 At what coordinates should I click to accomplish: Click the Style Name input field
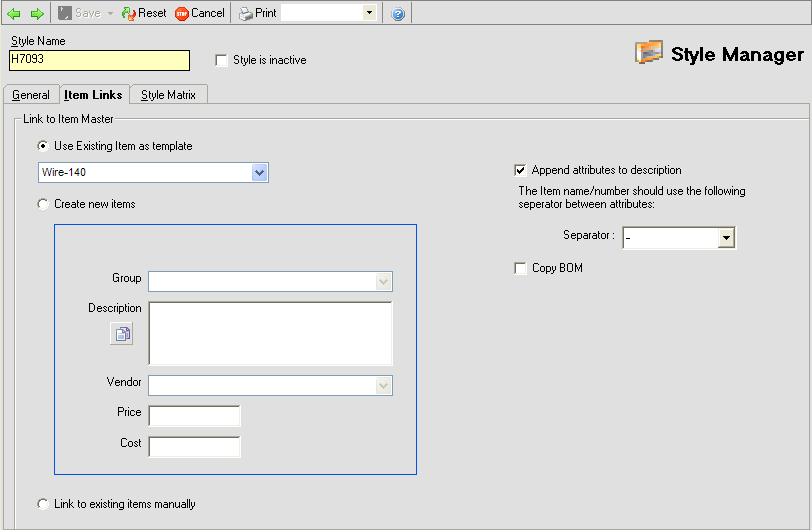pos(99,60)
